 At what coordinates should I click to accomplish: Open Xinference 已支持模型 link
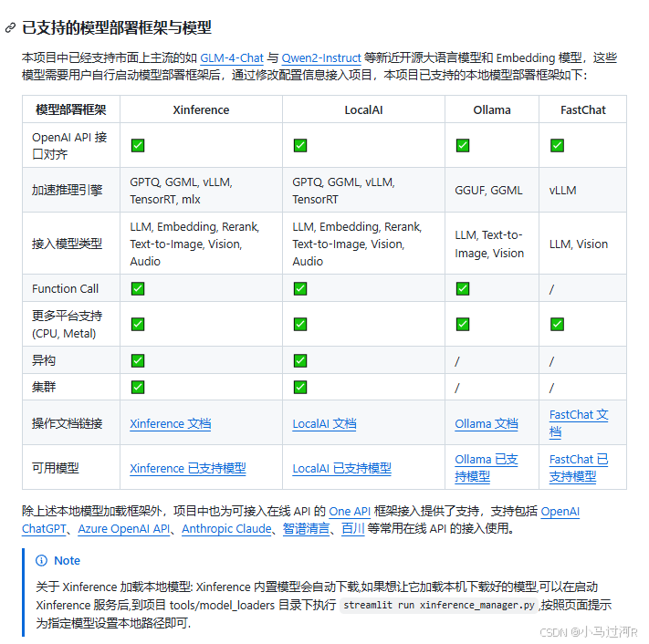188,468
